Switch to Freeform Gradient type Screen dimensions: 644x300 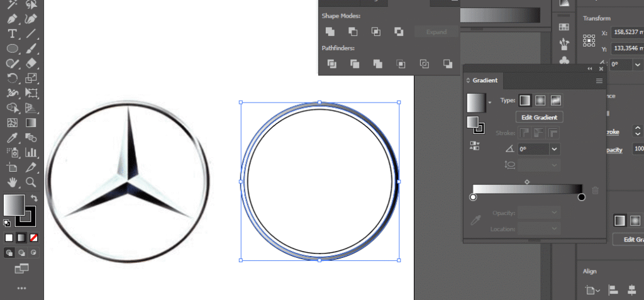point(555,101)
